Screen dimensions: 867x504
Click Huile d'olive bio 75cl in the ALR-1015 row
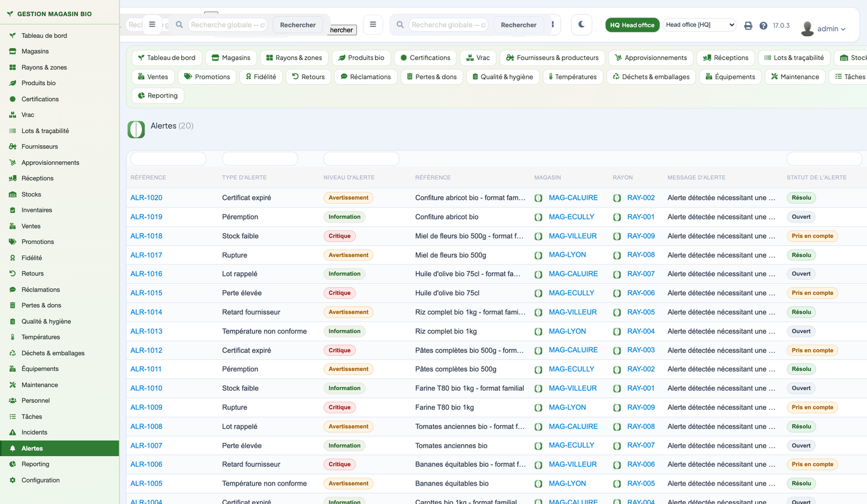[x=447, y=293]
